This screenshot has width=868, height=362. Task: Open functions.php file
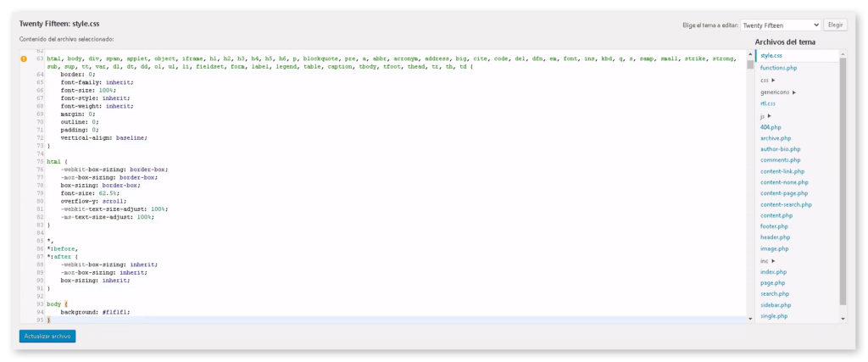click(778, 68)
